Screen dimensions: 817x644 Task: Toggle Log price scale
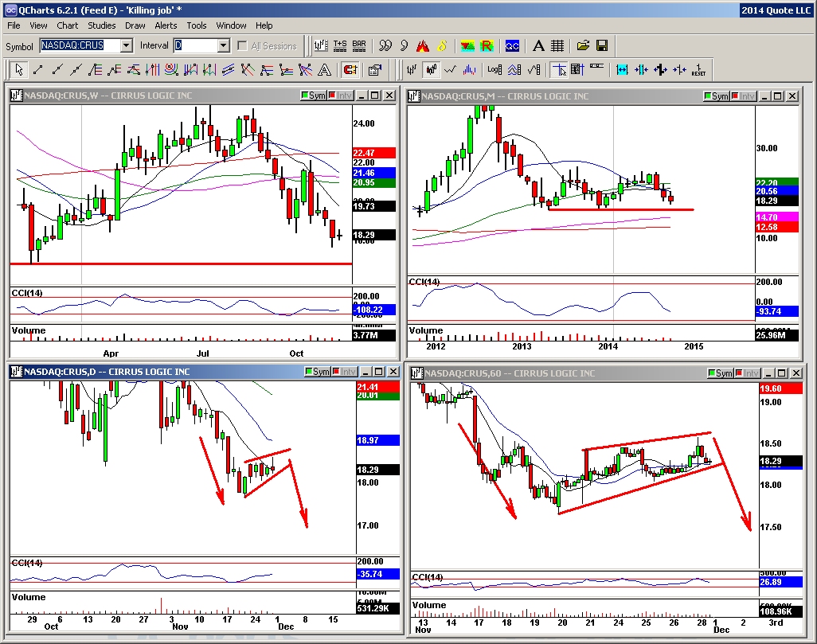(x=494, y=69)
